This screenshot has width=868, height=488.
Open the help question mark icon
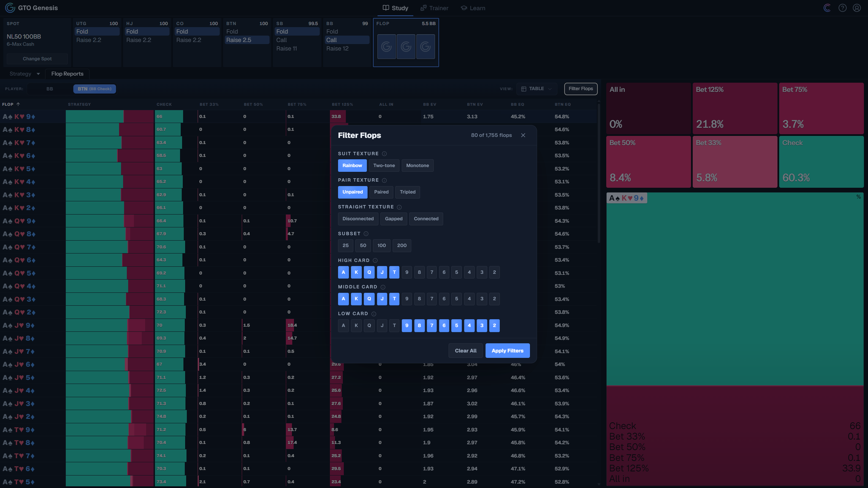tap(842, 8)
